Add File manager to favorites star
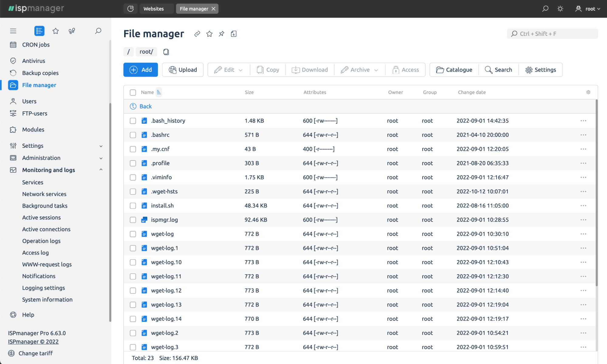Screen dimensions: 607x364 [x=209, y=34]
